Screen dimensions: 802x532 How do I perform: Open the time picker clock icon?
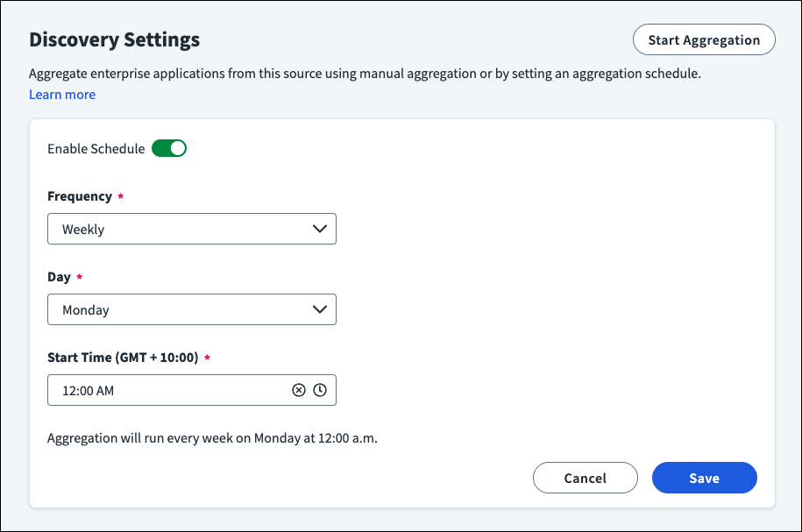click(x=320, y=390)
